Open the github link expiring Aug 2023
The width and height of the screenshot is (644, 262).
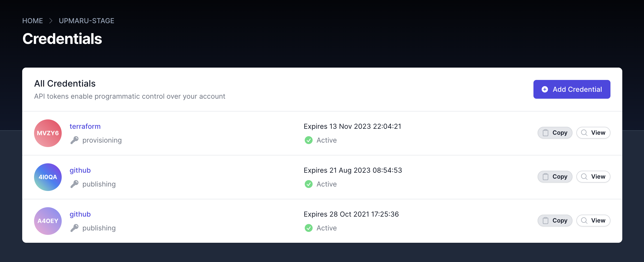pos(80,170)
